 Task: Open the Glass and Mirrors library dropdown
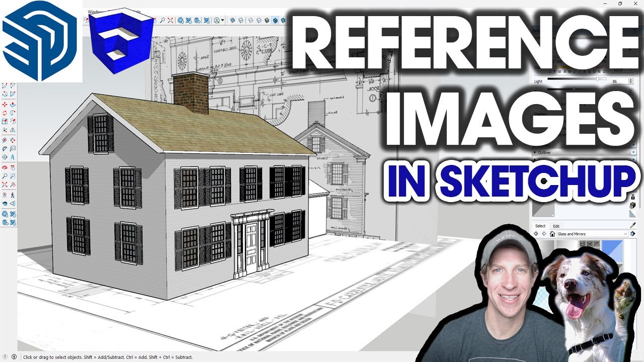point(593,234)
